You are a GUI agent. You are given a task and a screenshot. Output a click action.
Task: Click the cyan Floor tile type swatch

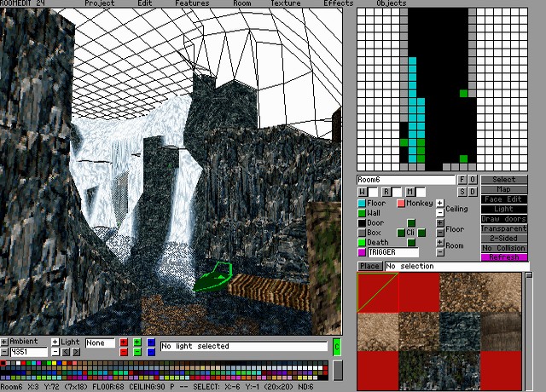(362, 204)
